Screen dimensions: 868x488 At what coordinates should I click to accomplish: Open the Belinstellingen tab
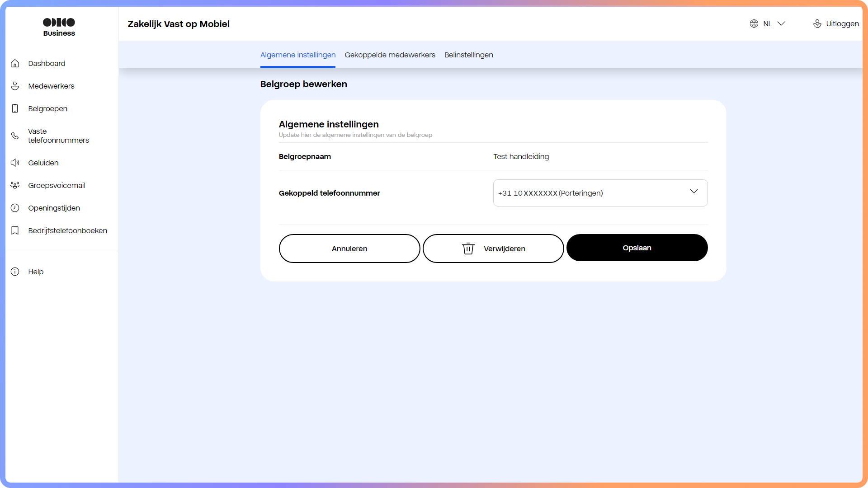pos(469,55)
